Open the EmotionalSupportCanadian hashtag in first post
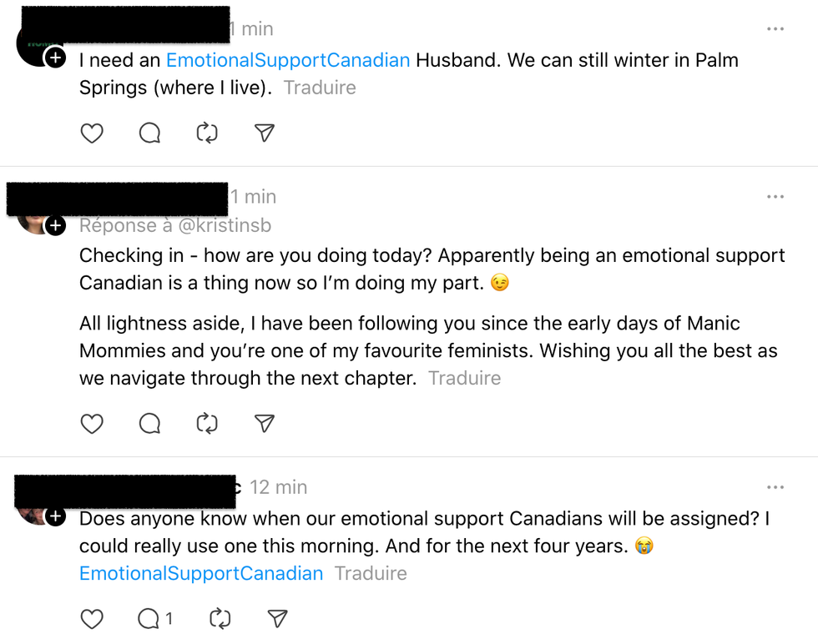Viewport: 818px width, 644px height. click(x=288, y=60)
